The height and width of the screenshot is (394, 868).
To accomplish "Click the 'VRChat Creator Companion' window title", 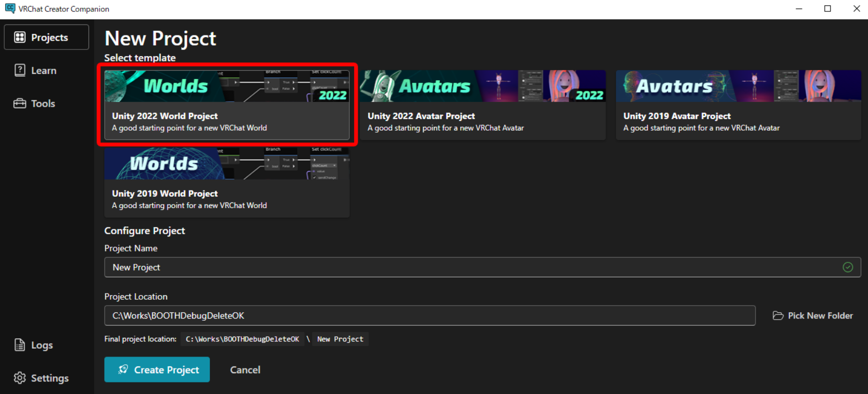I will tap(64, 9).
